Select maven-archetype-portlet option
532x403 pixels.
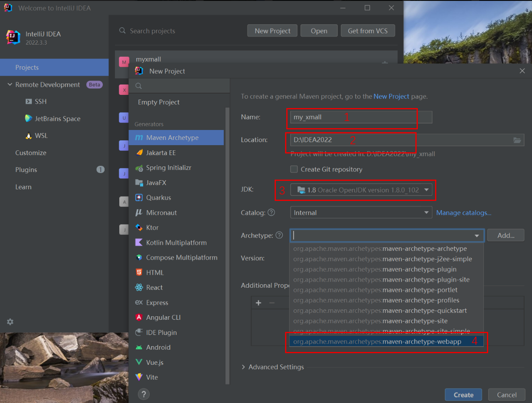[x=386, y=290]
